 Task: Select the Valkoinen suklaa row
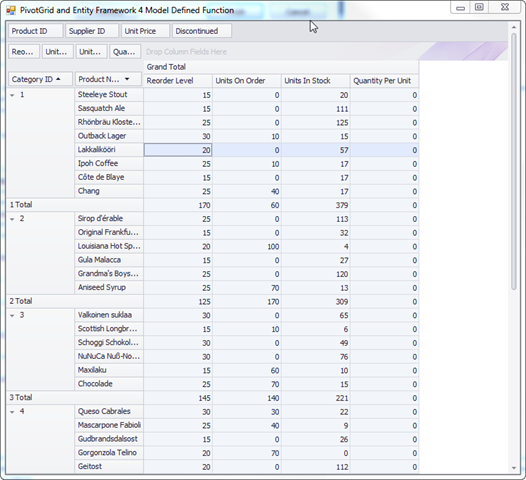109,315
